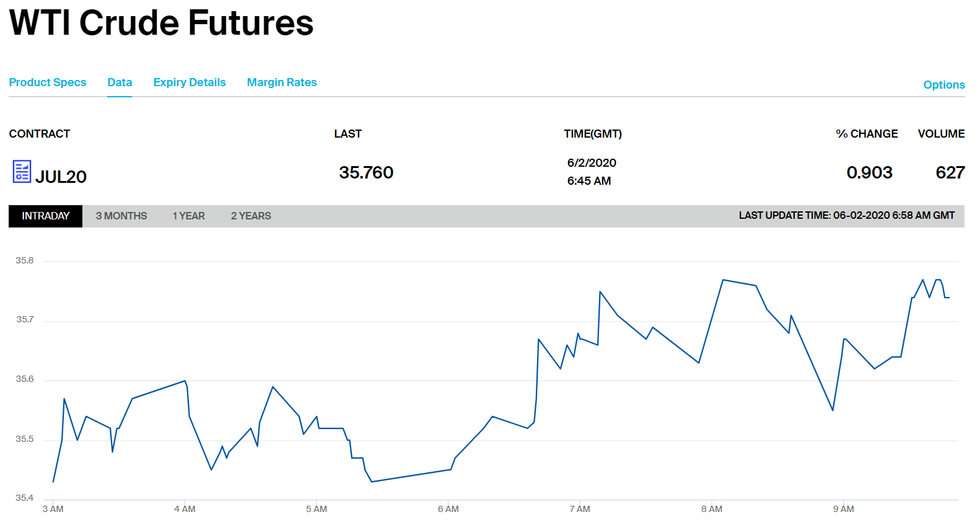
Task: Show the INTRADAY chart range
Action: click(46, 216)
